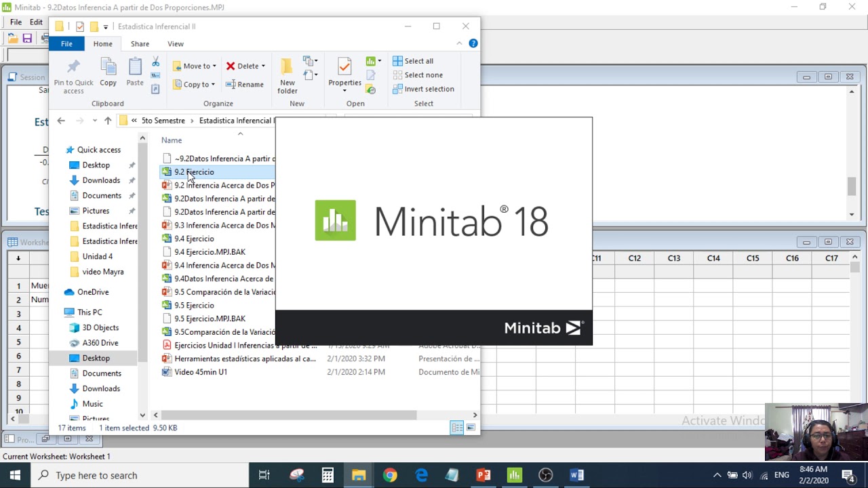The width and height of the screenshot is (868, 488).
Task: Open Customize Quick Access Toolbar dropdown
Action: pyautogui.click(x=106, y=26)
